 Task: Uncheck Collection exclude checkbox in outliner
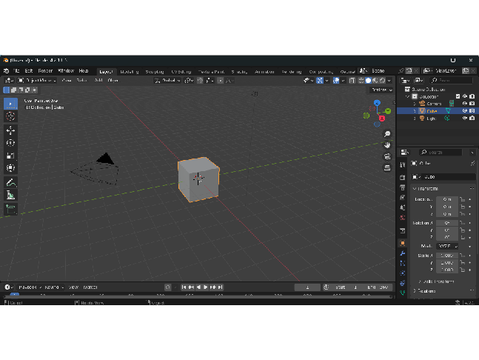458,96
